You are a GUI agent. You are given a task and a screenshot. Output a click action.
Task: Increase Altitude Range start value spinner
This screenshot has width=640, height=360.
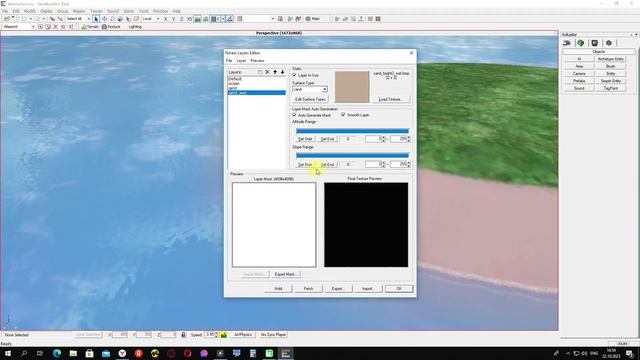point(384,138)
